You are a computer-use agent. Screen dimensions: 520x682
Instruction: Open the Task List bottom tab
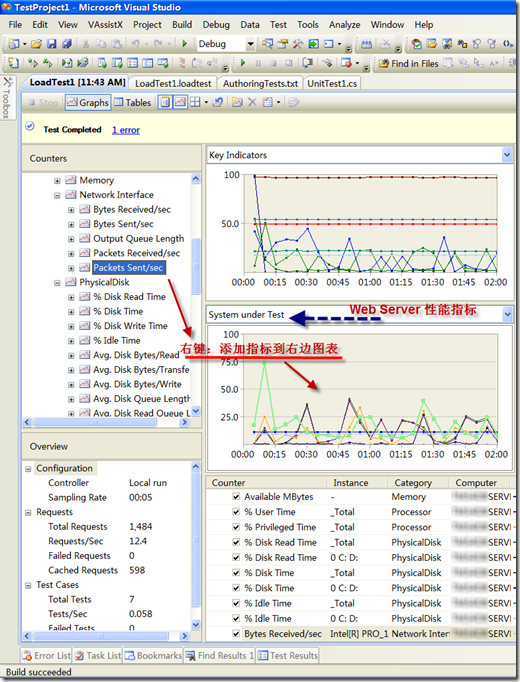[98, 655]
